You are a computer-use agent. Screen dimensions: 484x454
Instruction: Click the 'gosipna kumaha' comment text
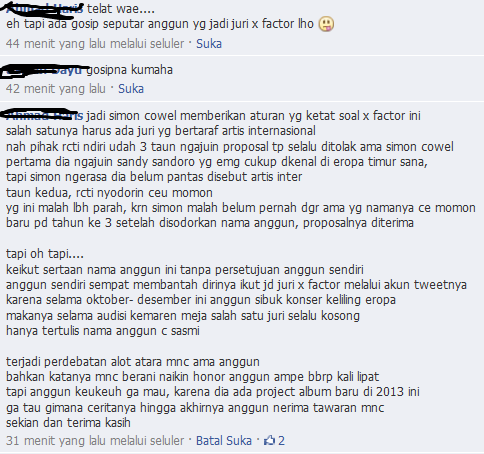[129, 70]
